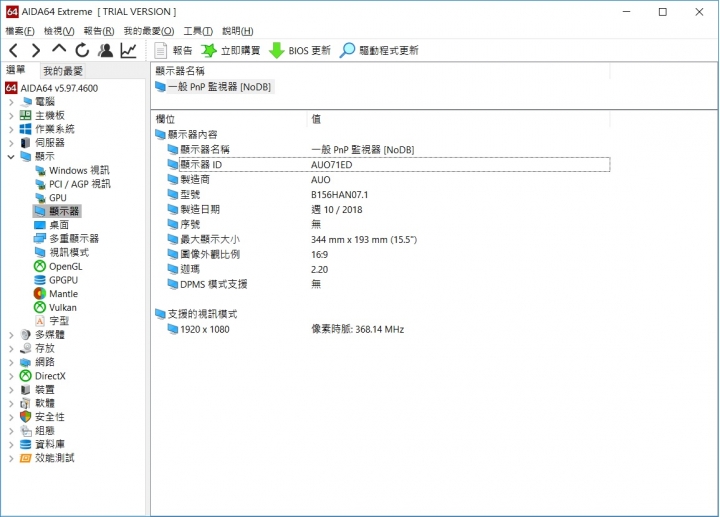720x517 pixels.
Task: Expand the 裝置 tree node
Action: click(x=11, y=390)
